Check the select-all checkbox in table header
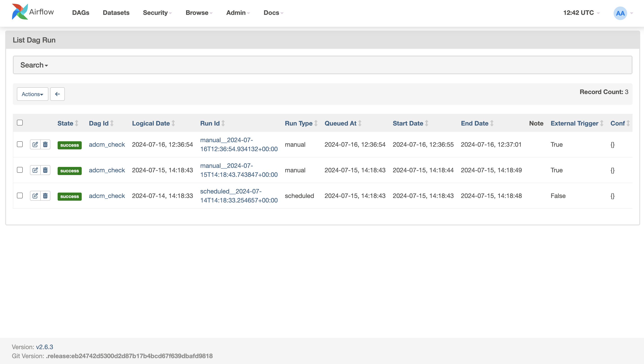Viewport: 644px width, 364px height. point(20,122)
